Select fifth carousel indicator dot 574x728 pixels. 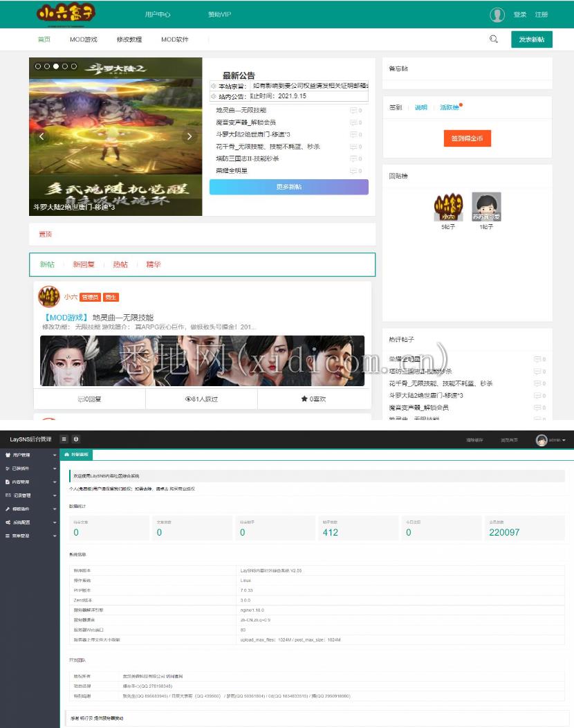pos(74,66)
